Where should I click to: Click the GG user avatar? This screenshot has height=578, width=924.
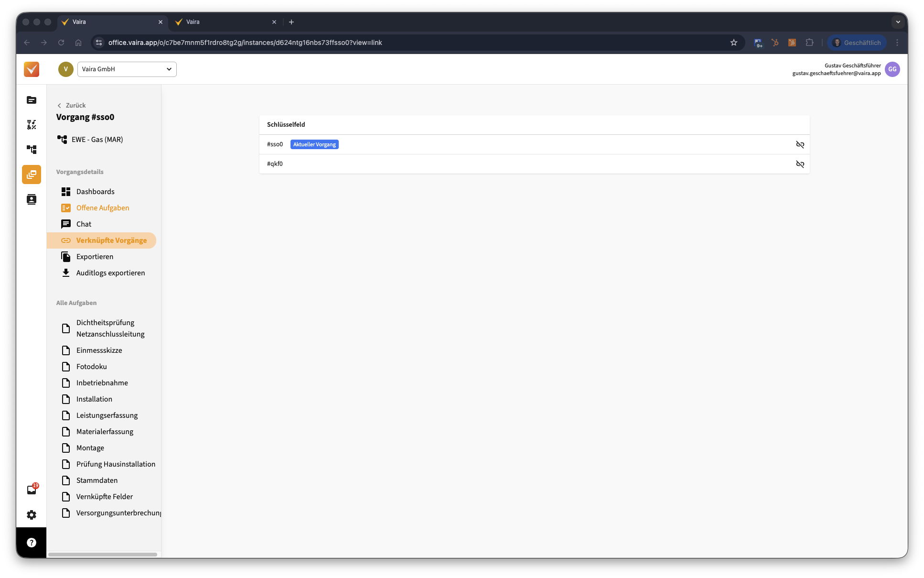(x=892, y=69)
